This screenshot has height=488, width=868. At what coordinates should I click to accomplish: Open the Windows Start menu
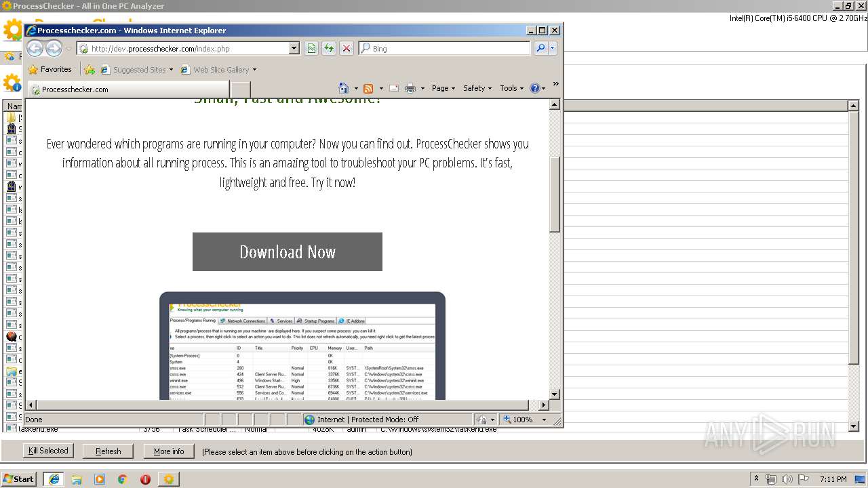[x=18, y=479]
